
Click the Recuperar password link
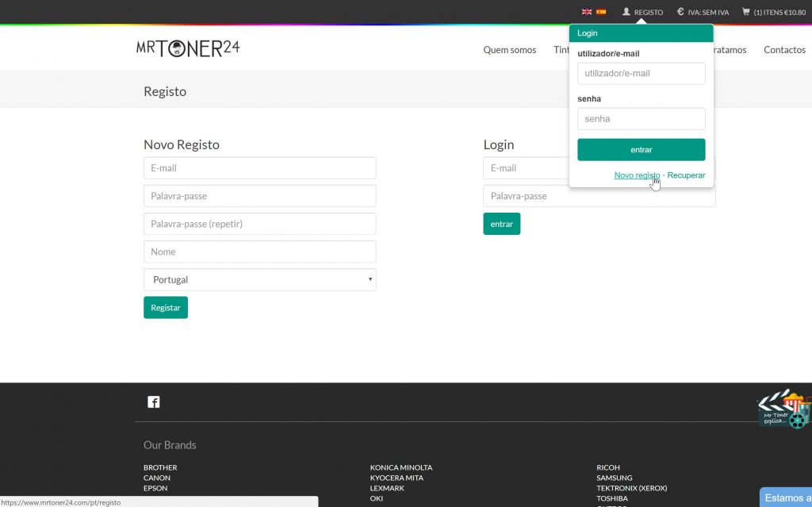click(x=686, y=175)
